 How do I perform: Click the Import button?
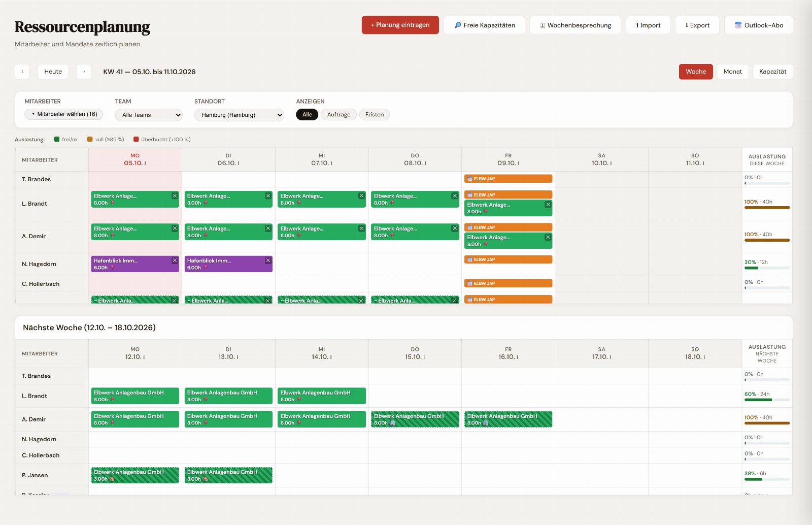(648, 25)
